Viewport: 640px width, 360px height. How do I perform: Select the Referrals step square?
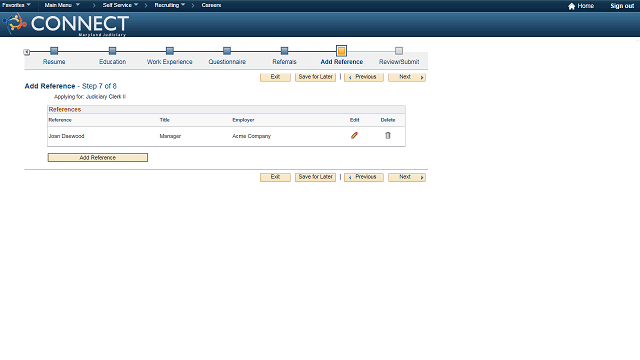pyautogui.click(x=284, y=51)
